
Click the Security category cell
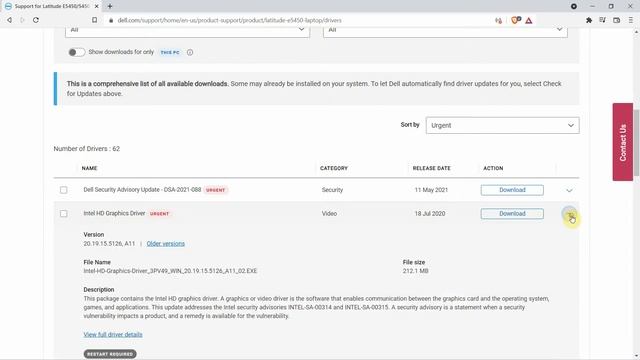point(332,190)
